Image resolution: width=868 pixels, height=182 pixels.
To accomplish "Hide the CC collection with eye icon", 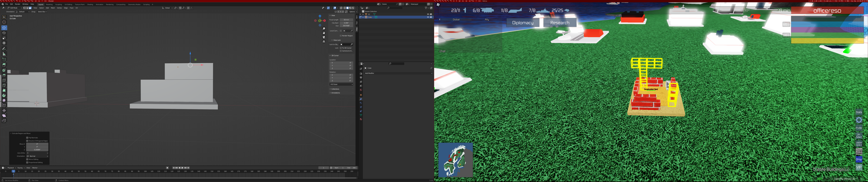I will pyautogui.click(x=428, y=14).
